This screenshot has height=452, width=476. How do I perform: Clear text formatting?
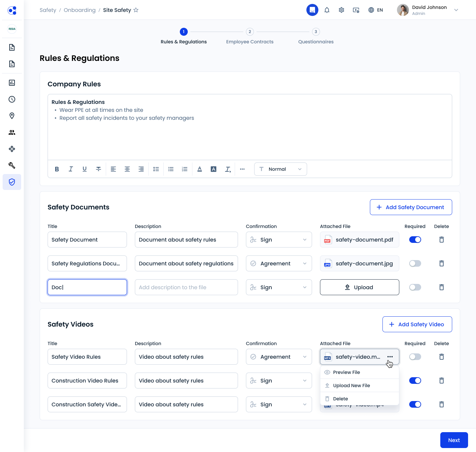pos(228,169)
